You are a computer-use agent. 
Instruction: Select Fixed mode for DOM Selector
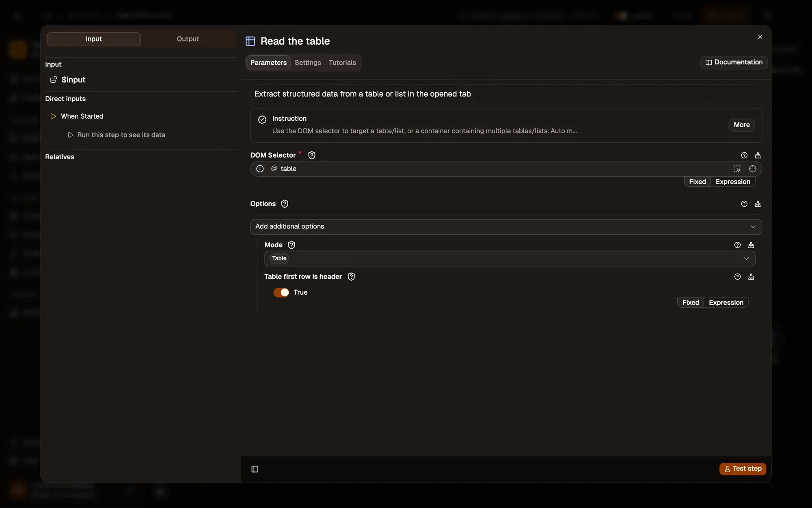[x=698, y=182]
